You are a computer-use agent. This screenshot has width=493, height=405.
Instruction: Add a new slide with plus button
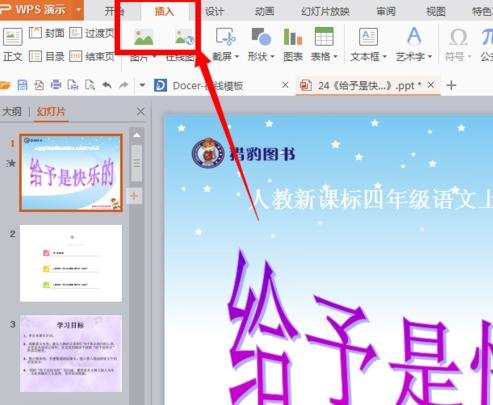click(x=134, y=196)
